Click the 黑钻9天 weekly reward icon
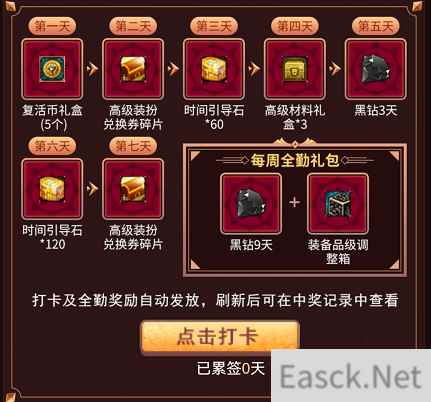Screen dimensions: 431x402 point(251,203)
